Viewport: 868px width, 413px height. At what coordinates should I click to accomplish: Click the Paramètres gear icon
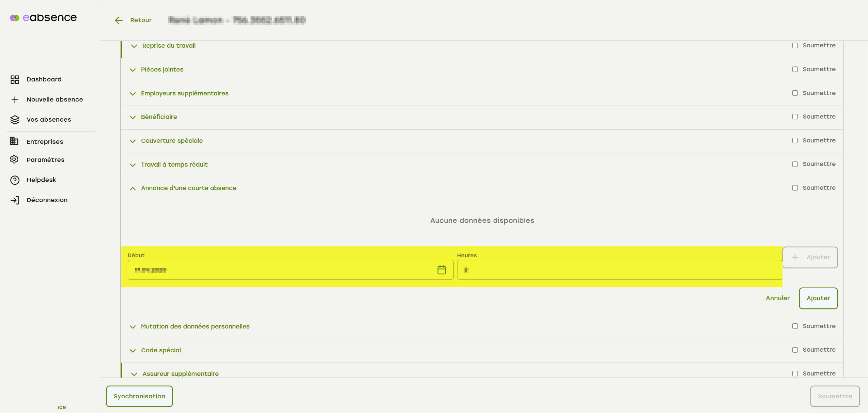pyautogui.click(x=14, y=159)
